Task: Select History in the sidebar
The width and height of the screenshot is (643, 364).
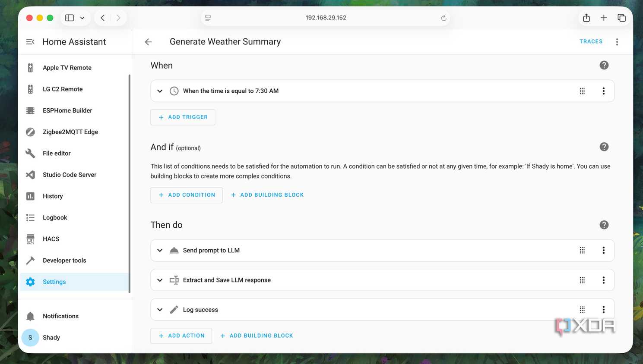Action: [x=74, y=196]
